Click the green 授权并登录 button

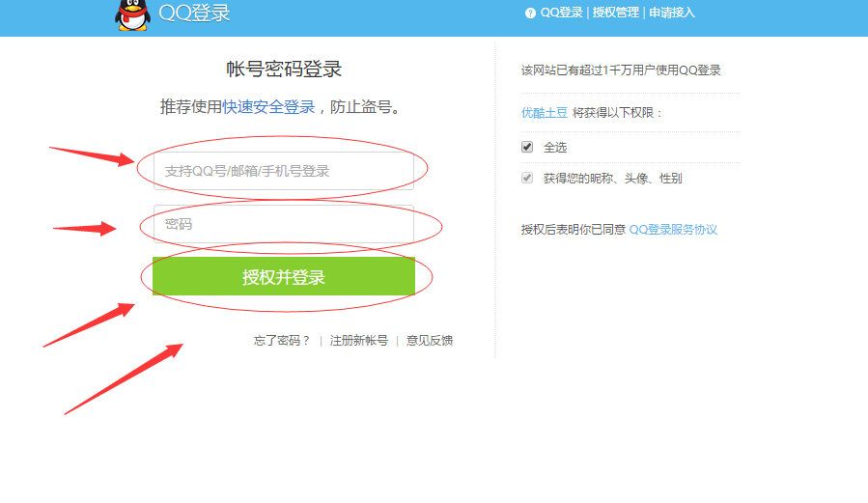click(x=284, y=276)
